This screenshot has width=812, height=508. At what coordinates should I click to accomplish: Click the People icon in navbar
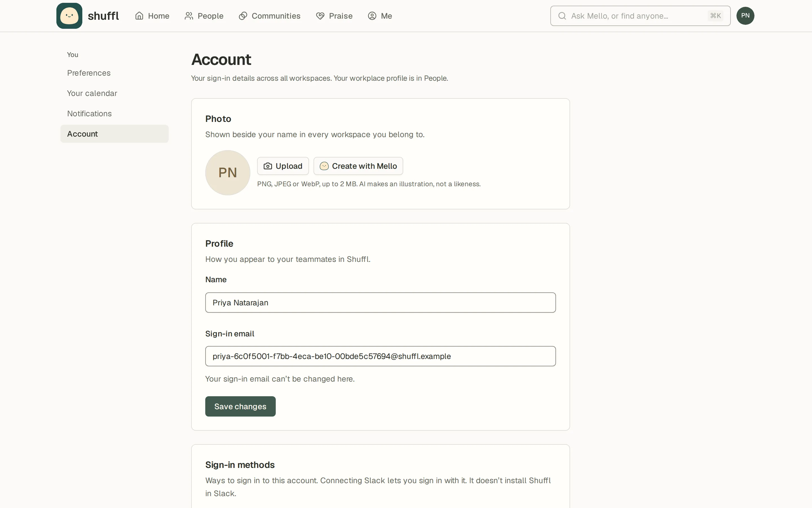[x=189, y=16]
